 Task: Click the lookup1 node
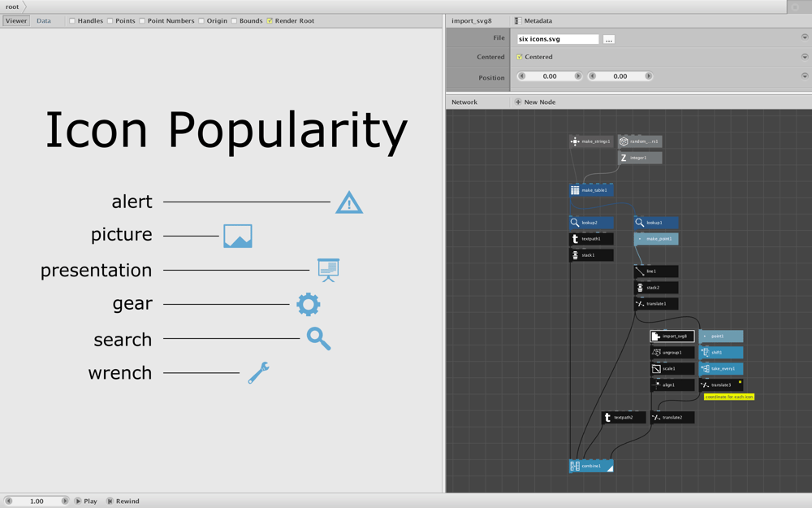pos(656,223)
